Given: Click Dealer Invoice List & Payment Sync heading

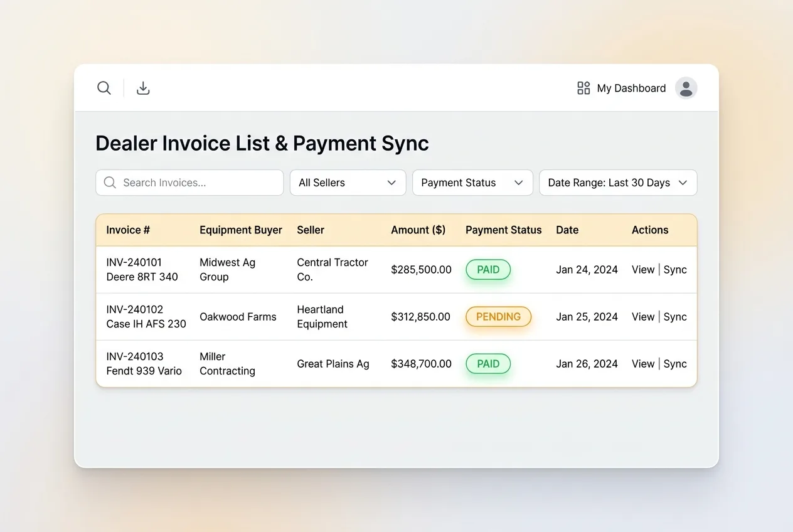Looking at the screenshot, I should click(262, 144).
